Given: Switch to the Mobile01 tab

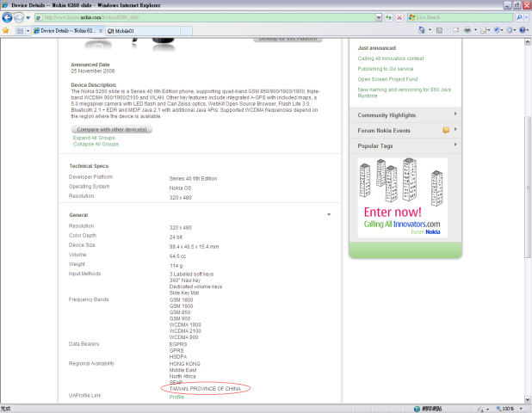Looking at the screenshot, I should click(143, 31).
